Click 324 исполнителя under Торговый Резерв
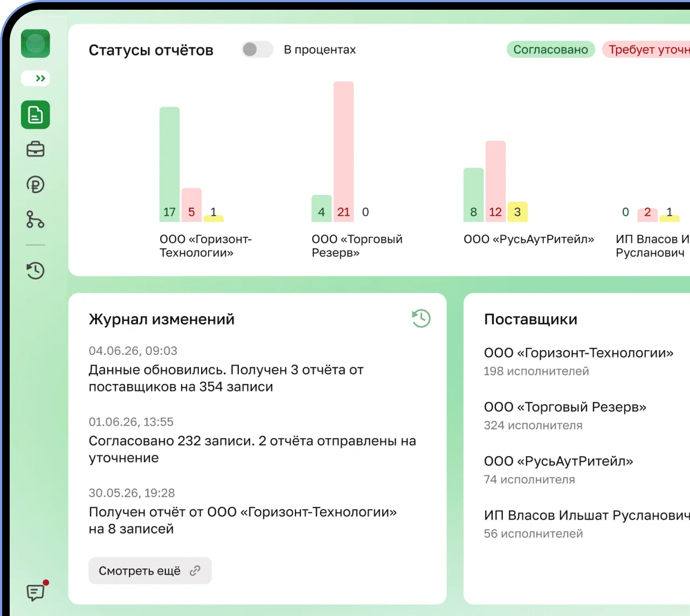Screen dimensions: 690x616 tap(533, 425)
